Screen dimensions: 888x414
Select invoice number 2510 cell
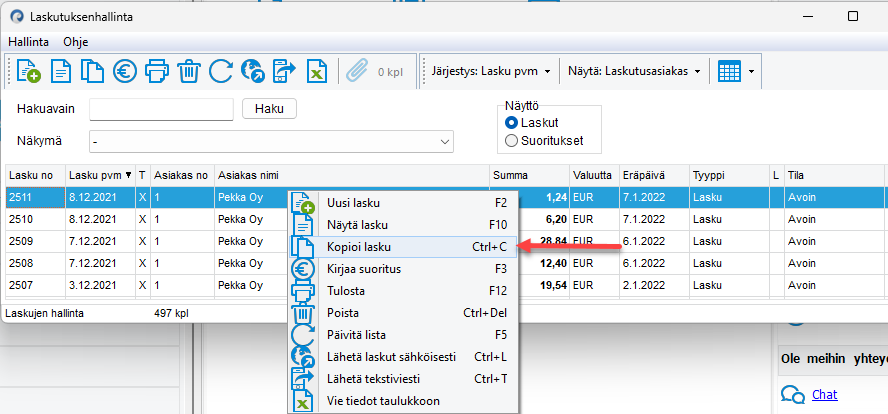(36, 219)
